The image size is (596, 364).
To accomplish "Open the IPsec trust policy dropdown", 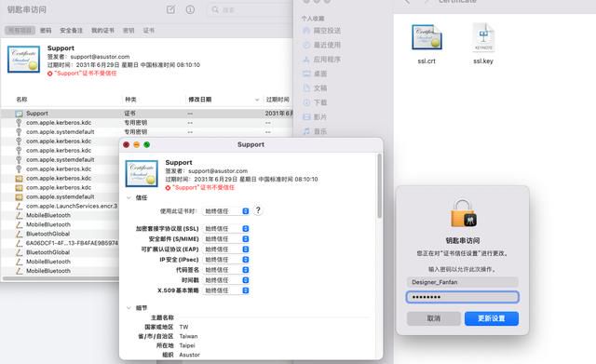I will (225, 259).
